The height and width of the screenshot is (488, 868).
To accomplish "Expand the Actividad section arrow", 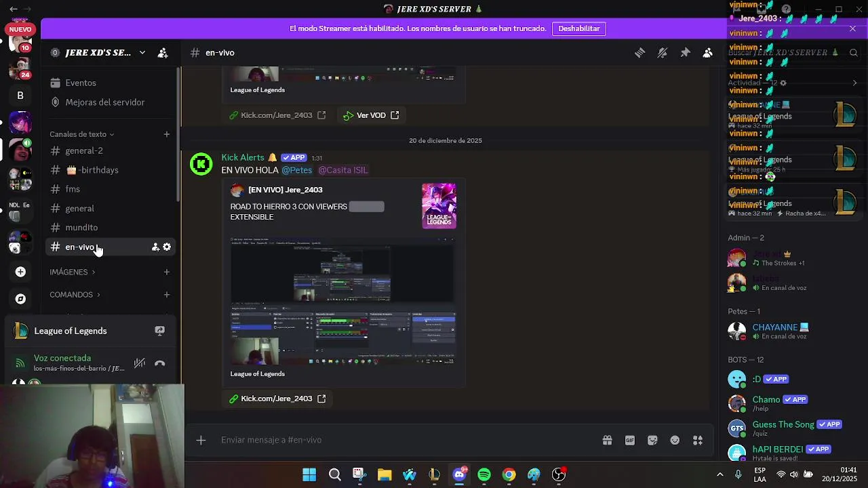I will click(854, 83).
